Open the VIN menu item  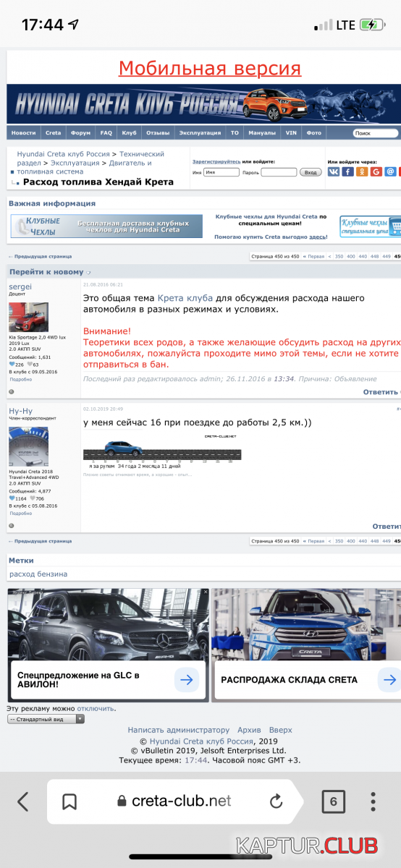(x=291, y=133)
